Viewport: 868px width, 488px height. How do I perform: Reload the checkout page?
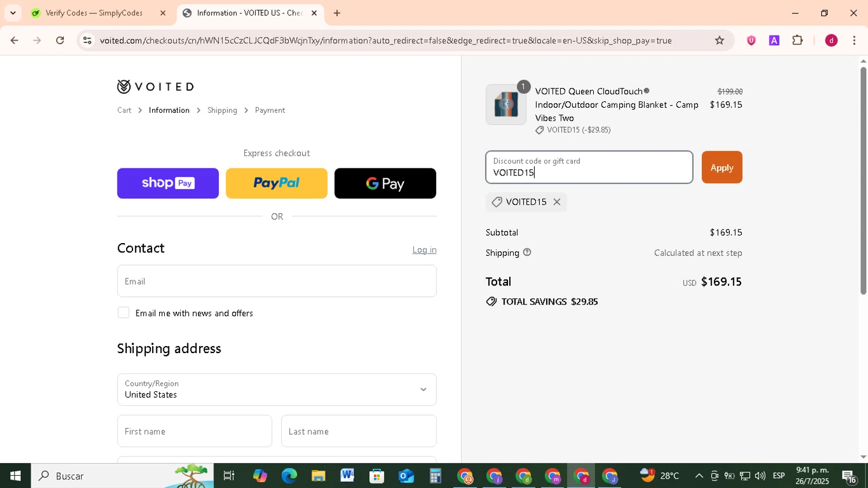coord(60,41)
